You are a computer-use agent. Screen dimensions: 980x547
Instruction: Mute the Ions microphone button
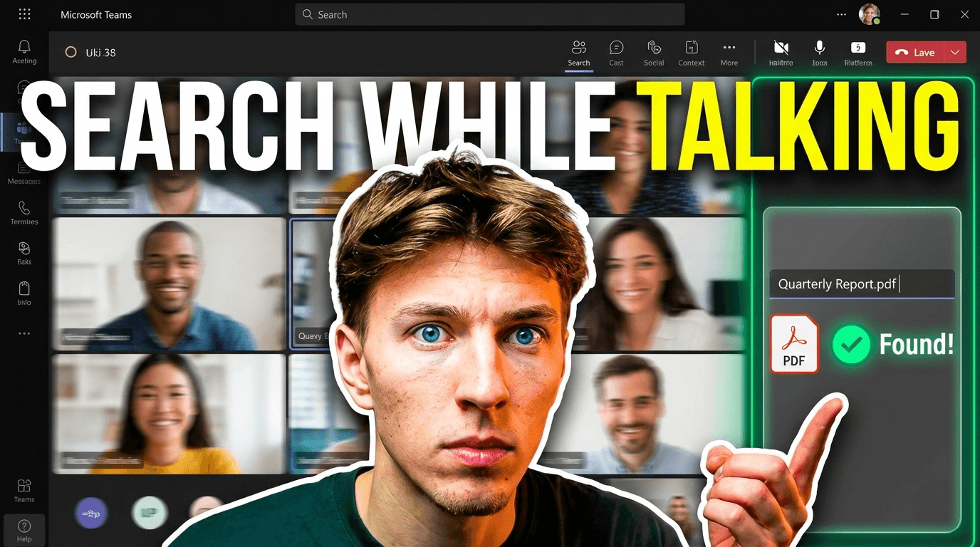(820, 53)
